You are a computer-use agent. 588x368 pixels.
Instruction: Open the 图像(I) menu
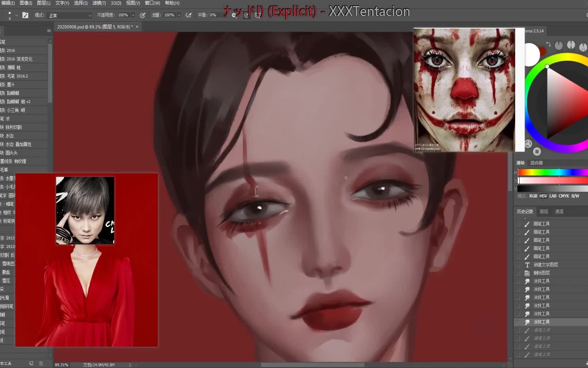click(x=26, y=3)
